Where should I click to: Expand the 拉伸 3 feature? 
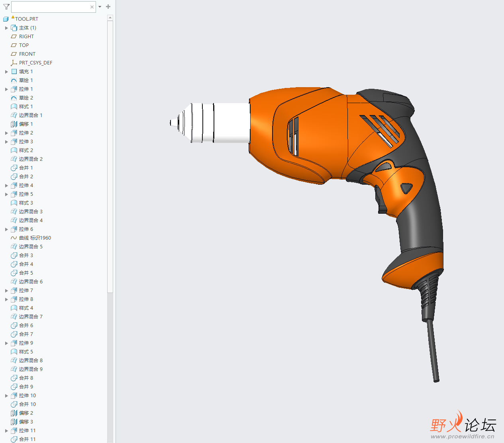tap(6, 142)
